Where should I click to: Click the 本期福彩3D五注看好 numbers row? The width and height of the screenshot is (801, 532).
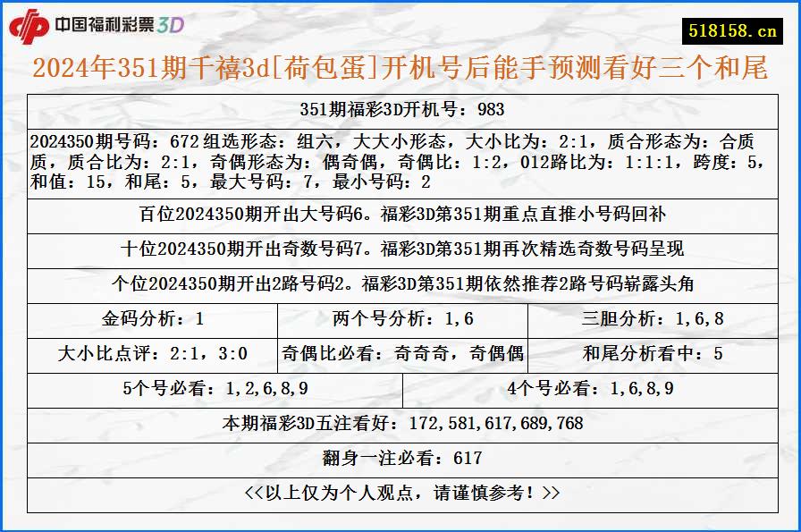[x=400, y=421]
